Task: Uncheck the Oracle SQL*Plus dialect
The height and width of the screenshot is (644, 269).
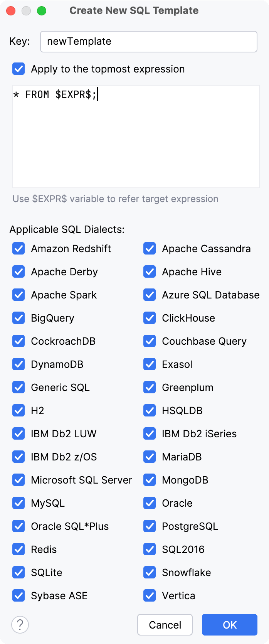Action: pyautogui.click(x=18, y=526)
